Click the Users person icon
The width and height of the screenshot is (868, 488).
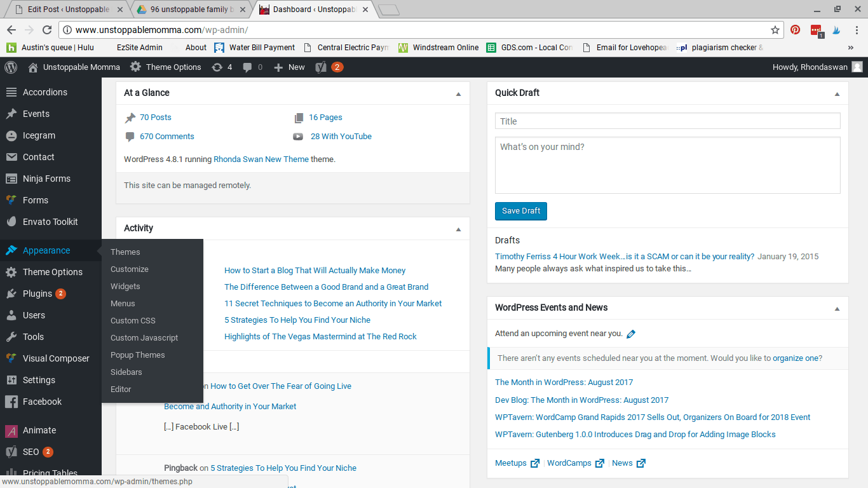tap(11, 315)
